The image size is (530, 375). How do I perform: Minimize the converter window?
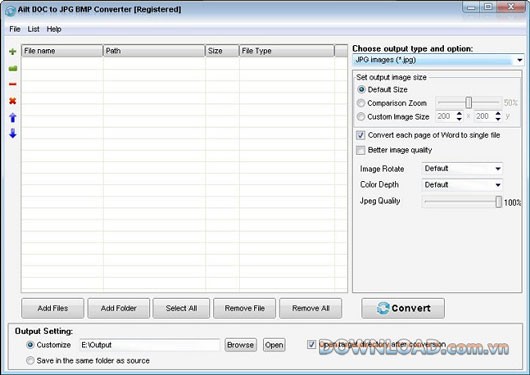point(472,7)
